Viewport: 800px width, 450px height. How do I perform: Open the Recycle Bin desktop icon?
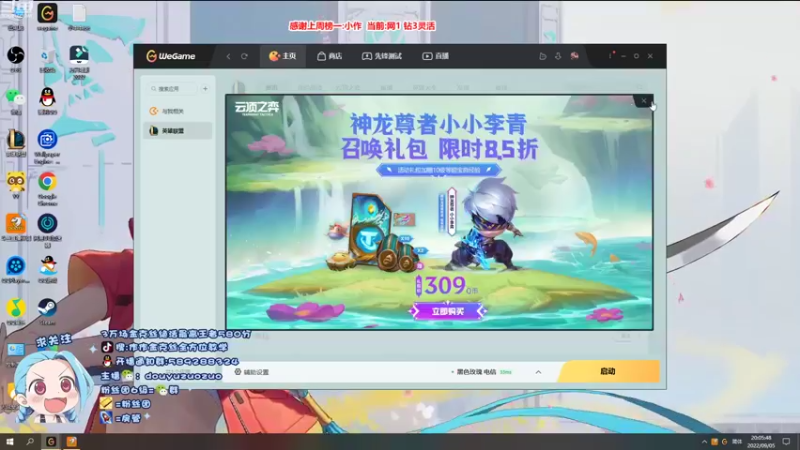tap(47, 59)
